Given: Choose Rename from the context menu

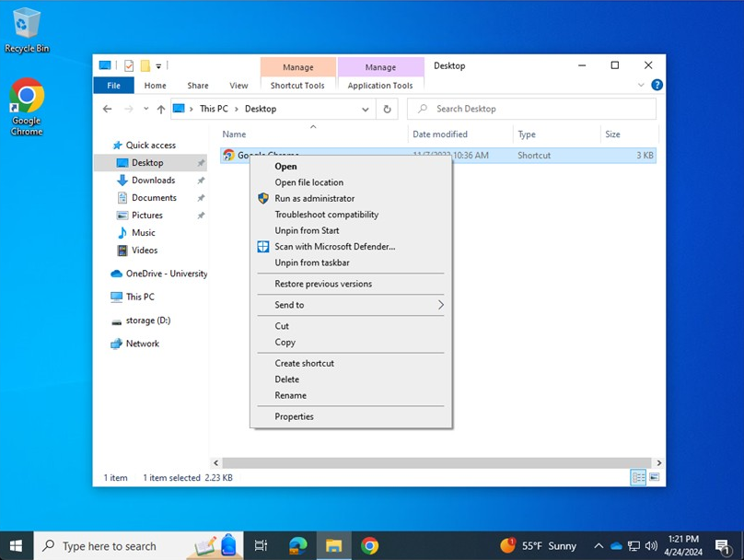Looking at the screenshot, I should pos(351,396).
